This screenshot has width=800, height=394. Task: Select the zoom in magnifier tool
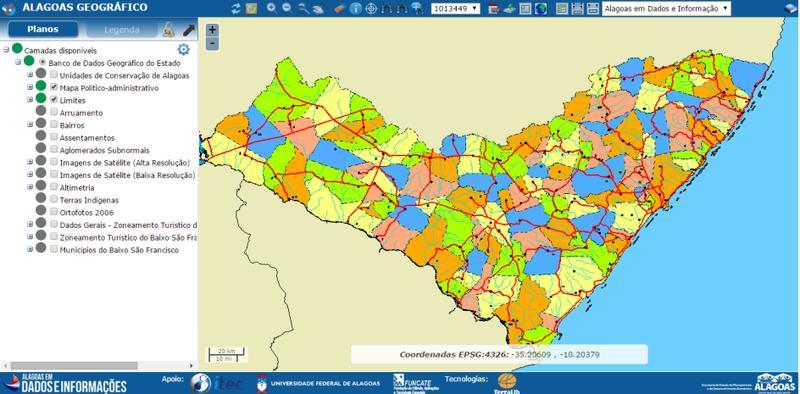click(271, 8)
